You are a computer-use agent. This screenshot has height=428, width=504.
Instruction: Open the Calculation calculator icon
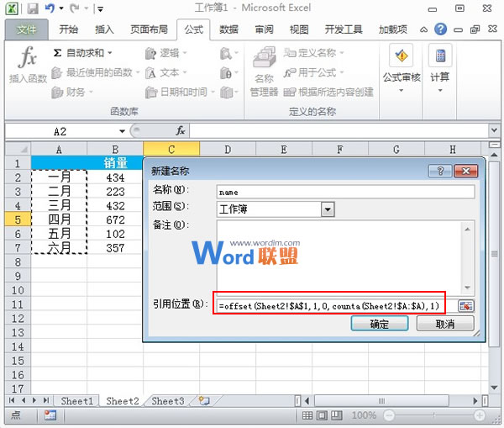[x=440, y=56]
